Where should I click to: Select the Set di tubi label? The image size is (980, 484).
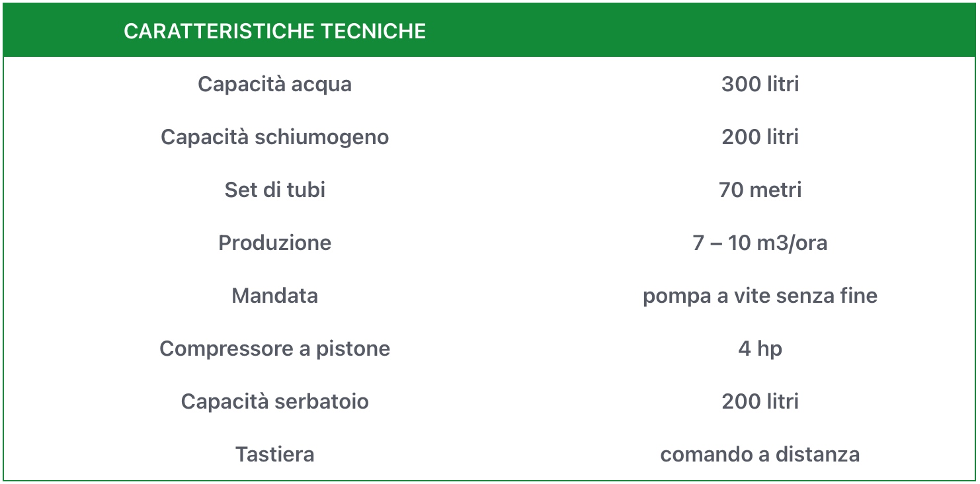click(274, 190)
